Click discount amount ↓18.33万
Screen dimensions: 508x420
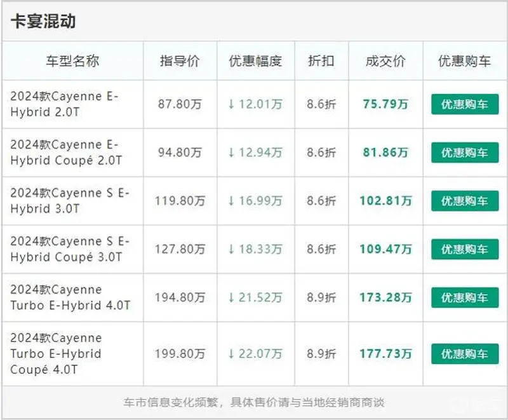click(x=255, y=249)
